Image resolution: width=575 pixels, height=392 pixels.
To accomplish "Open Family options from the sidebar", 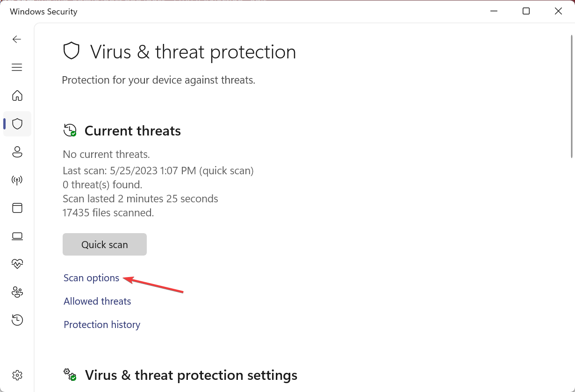I will tap(17, 292).
